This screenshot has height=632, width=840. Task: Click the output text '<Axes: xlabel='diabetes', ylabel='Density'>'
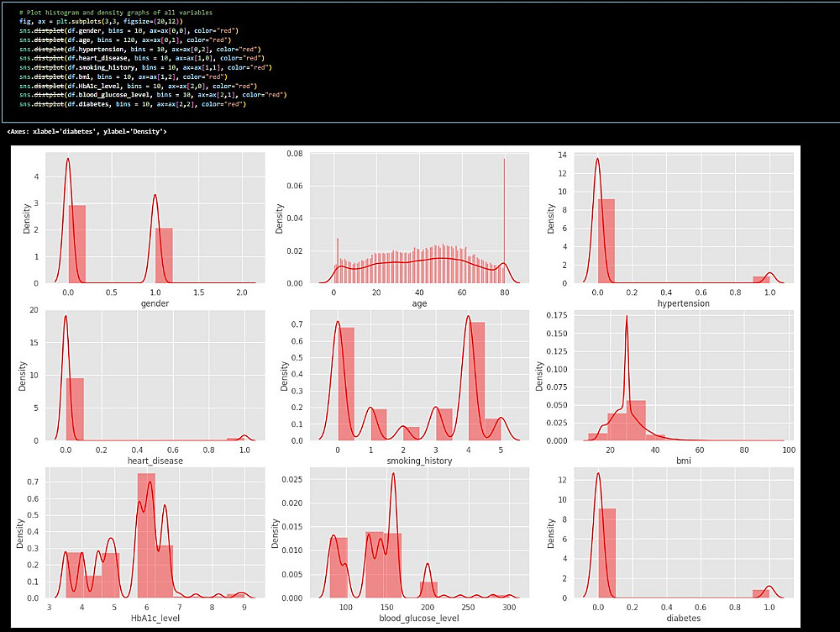pos(87,131)
